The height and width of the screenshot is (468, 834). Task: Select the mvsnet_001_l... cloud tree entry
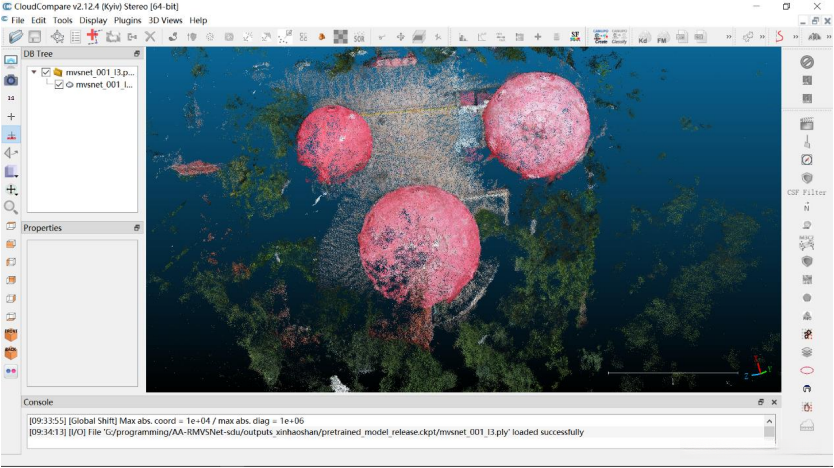point(104,85)
